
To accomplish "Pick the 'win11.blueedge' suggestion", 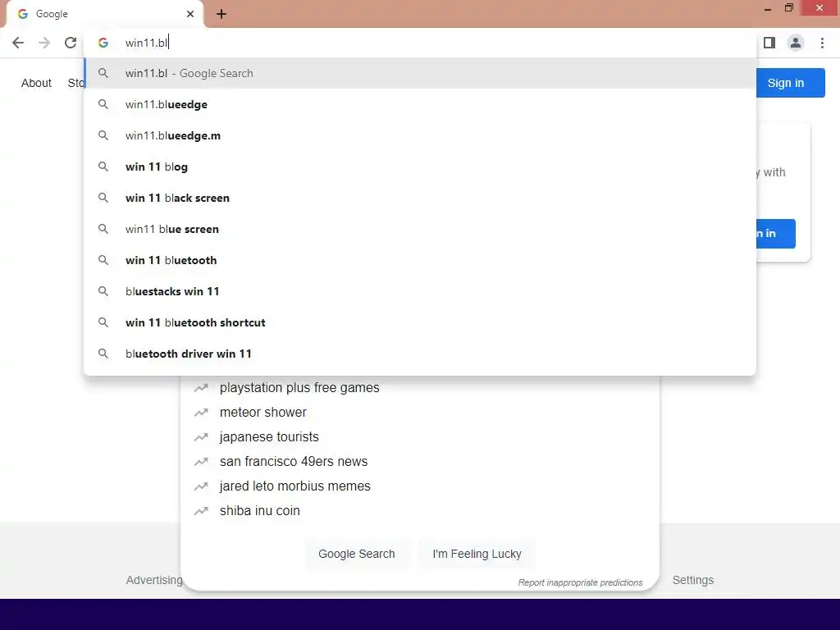I will [420, 104].
